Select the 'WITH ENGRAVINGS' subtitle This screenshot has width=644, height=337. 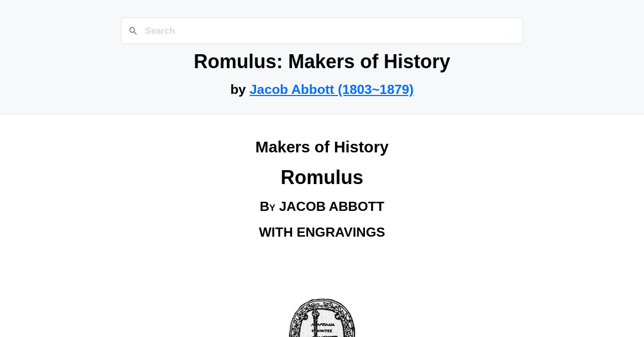click(x=321, y=232)
